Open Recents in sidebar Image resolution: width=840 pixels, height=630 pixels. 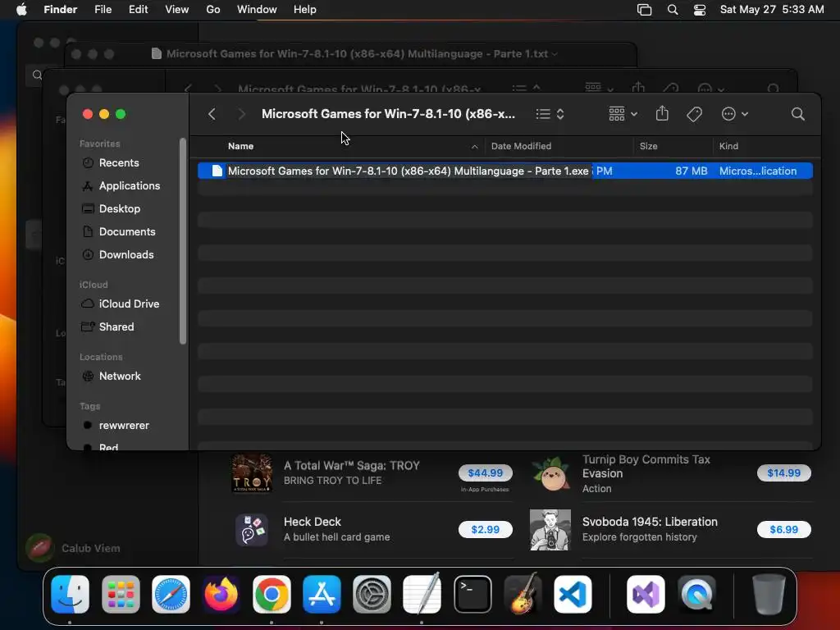tap(118, 163)
